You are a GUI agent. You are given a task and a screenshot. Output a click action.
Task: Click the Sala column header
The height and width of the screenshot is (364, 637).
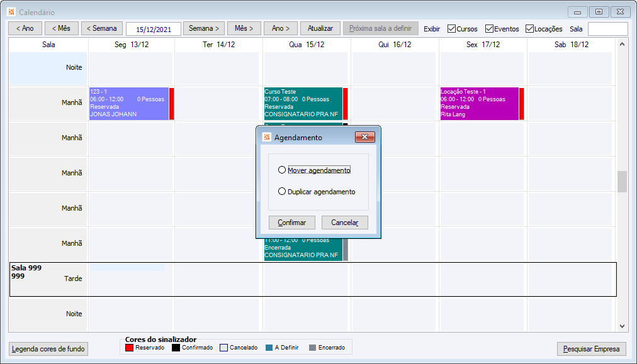coord(48,45)
